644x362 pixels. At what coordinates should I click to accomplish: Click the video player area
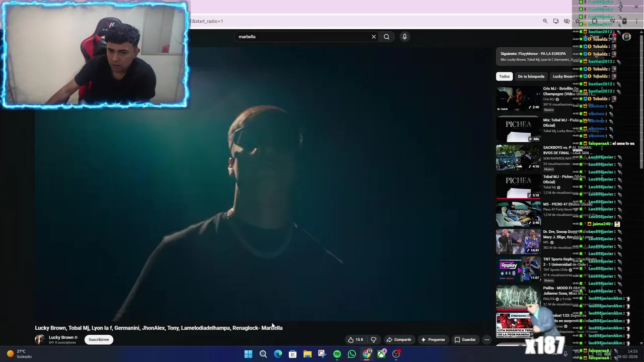[x=264, y=184]
